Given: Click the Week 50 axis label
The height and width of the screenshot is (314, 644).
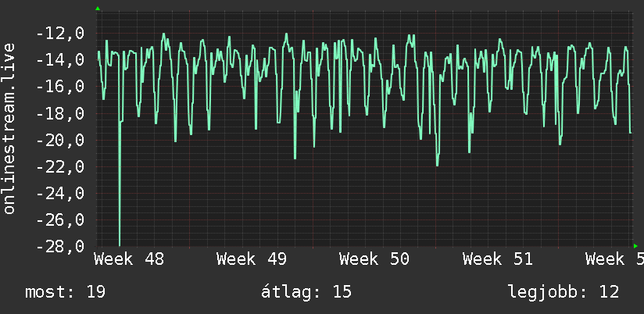Looking at the screenshot, I should coord(374,259).
